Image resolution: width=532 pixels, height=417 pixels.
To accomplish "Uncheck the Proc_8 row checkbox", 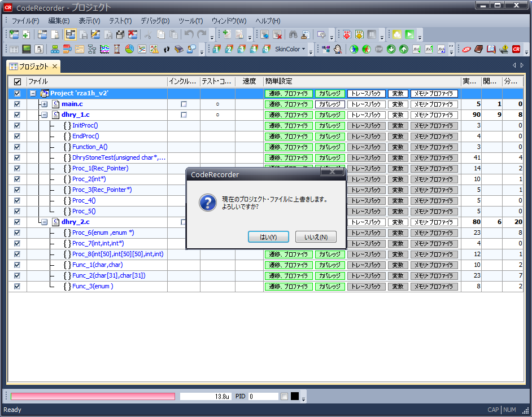I will 18,254.
